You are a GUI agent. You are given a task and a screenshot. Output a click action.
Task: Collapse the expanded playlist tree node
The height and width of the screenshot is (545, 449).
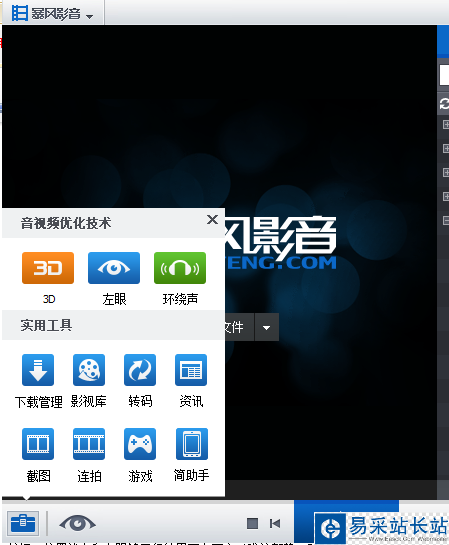[446, 220]
